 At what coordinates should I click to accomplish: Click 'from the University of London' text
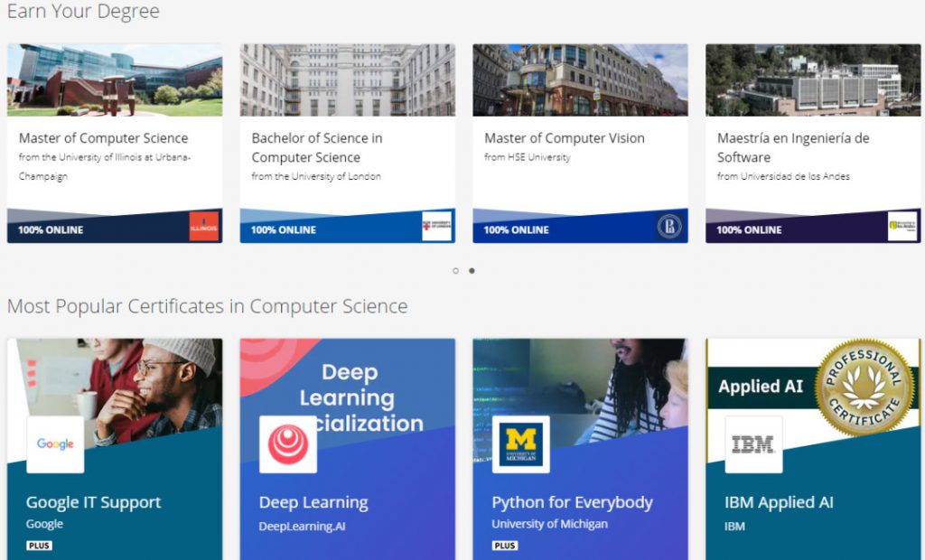[x=316, y=176]
